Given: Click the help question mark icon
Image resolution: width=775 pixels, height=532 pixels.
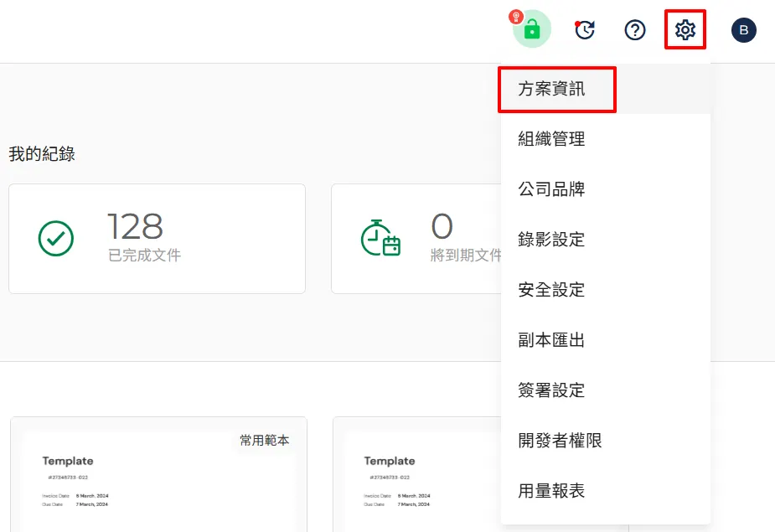Looking at the screenshot, I should point(635,30).
